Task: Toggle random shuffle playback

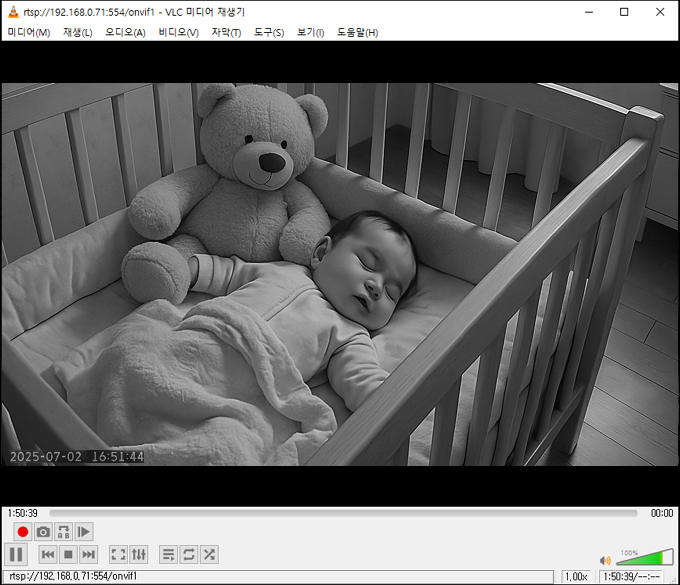Action: [x=209, y=554]
